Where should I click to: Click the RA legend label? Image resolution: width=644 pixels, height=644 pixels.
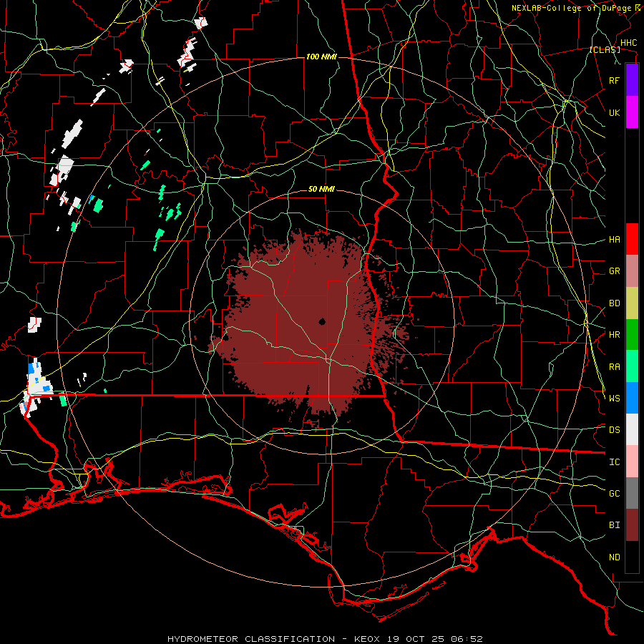click(614, 367)
